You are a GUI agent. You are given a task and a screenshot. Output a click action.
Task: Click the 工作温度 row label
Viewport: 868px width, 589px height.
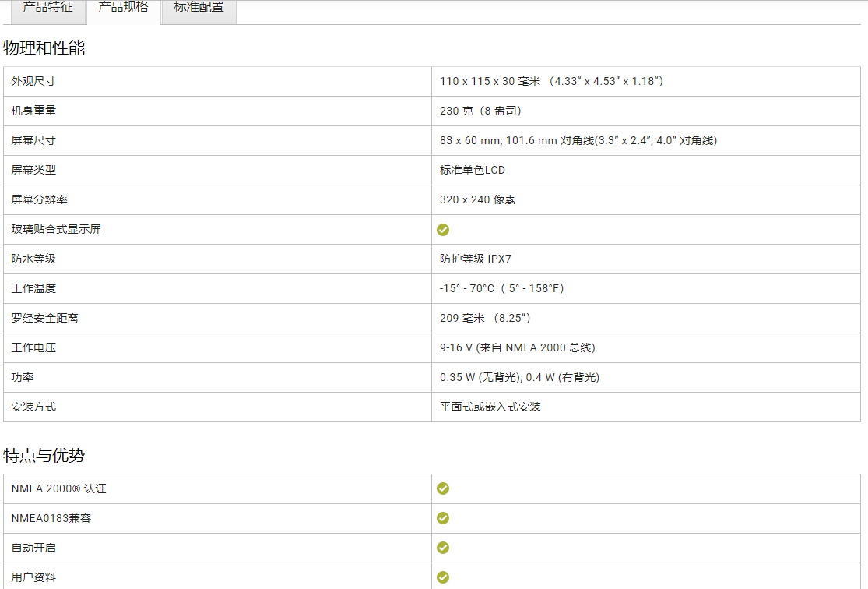33,289
